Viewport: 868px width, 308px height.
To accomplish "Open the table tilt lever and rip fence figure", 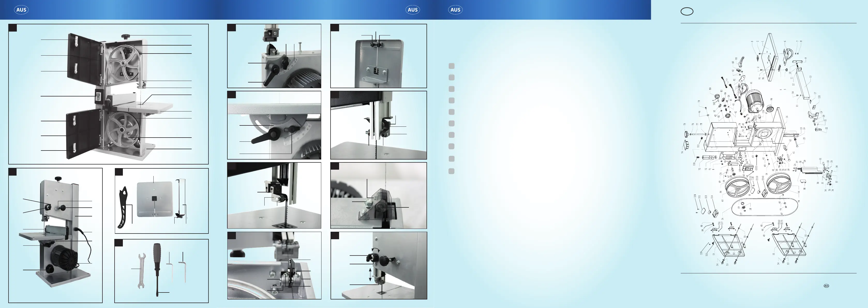I will click(x=274, y=56).
